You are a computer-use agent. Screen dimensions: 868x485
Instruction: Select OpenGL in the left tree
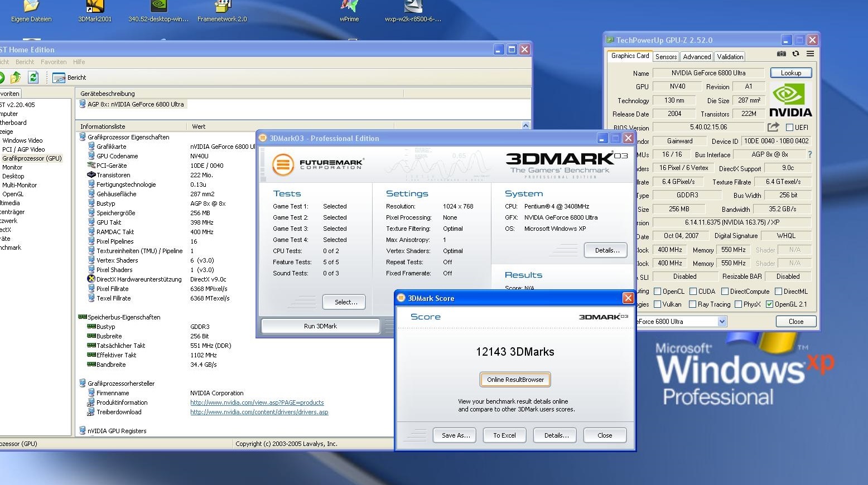click(x=13, y=194)
